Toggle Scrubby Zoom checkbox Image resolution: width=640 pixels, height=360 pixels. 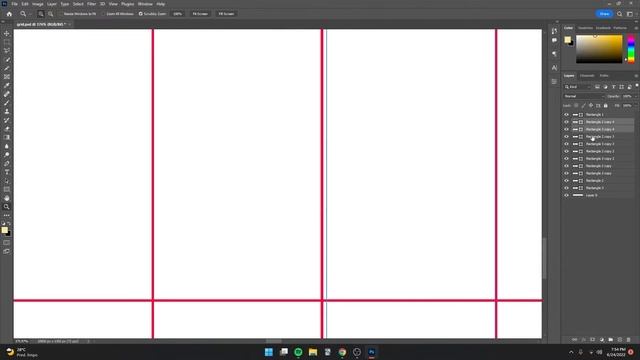click(x=140, y=14)
